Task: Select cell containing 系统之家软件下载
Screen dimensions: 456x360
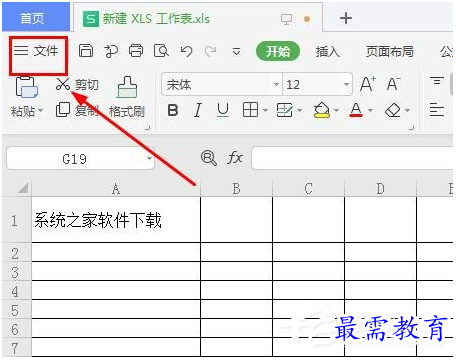Action: (x=116, y=220)
